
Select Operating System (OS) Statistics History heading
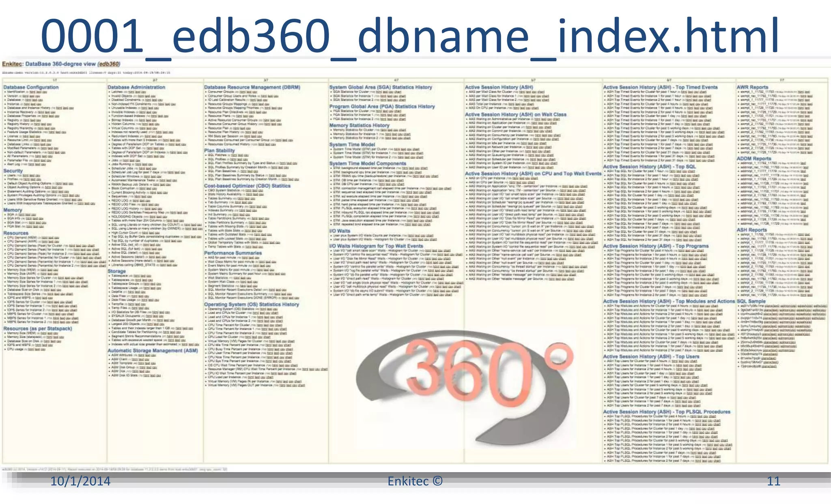252,304
